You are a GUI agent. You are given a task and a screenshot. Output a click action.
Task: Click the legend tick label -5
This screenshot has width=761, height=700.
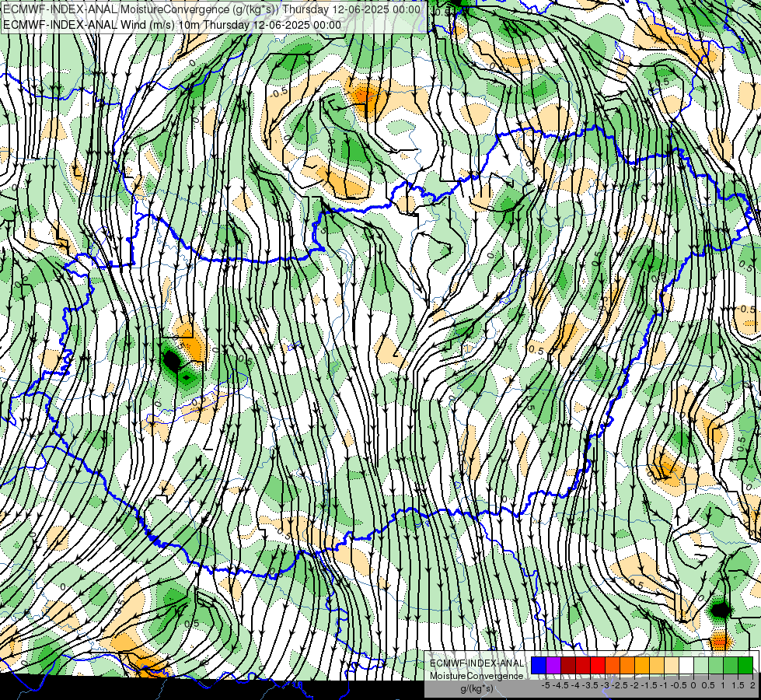546,685
